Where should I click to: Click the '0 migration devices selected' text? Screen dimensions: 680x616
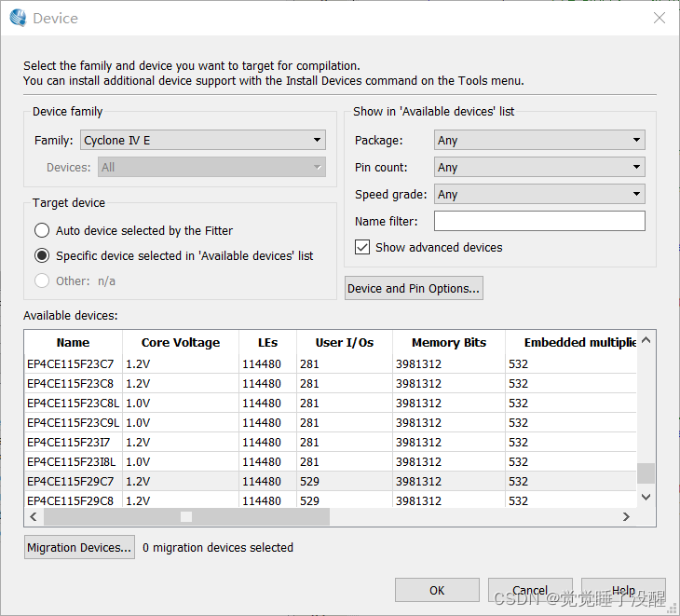(x=218, y=547)
